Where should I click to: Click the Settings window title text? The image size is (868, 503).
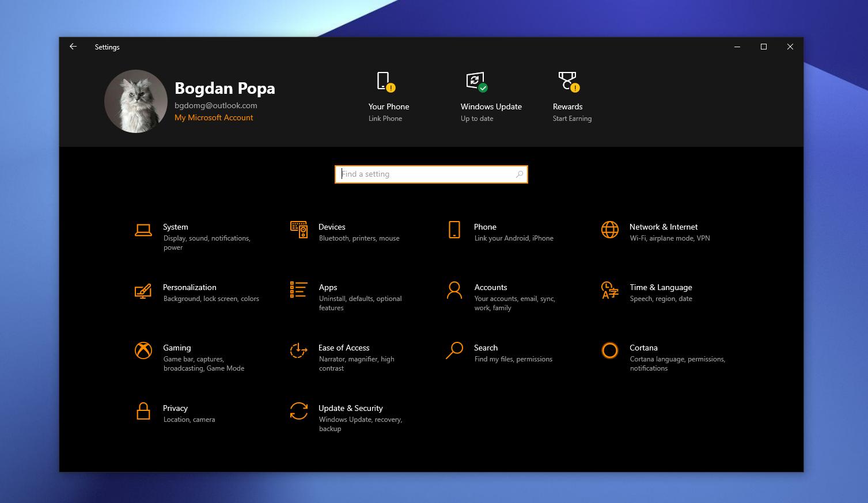pyautogui.click(x=107, y=47)
